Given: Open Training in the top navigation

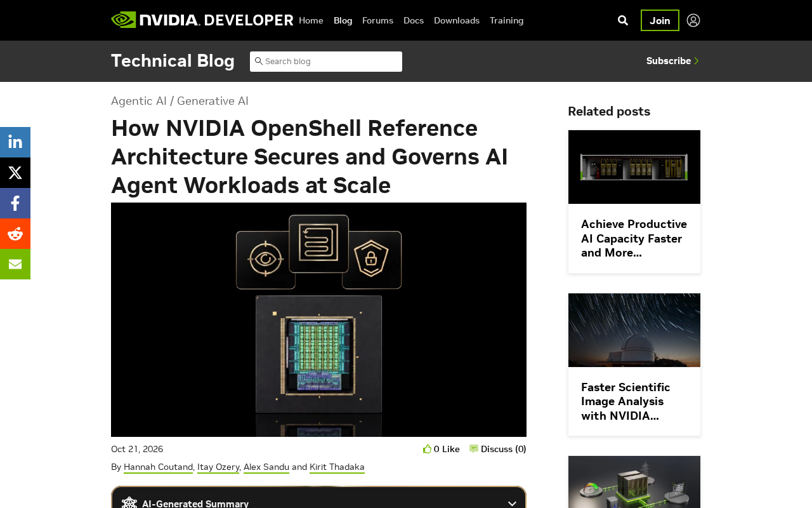Looking at the screenshot, I should click(x=507, y=20).
